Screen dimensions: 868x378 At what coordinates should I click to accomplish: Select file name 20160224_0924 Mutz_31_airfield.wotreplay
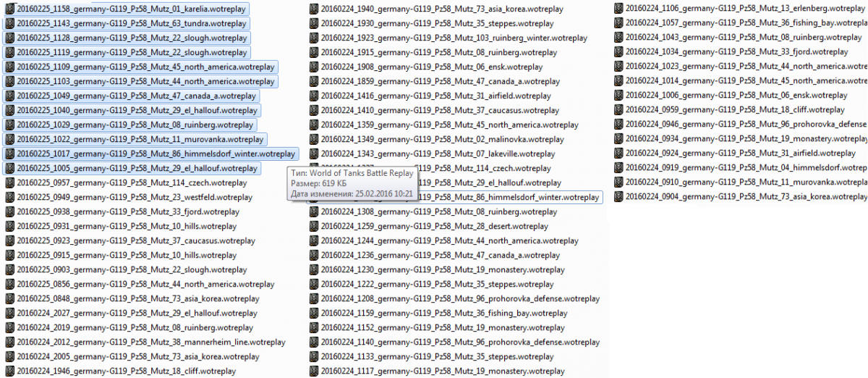pyautogui.click(x=741, y=154)
